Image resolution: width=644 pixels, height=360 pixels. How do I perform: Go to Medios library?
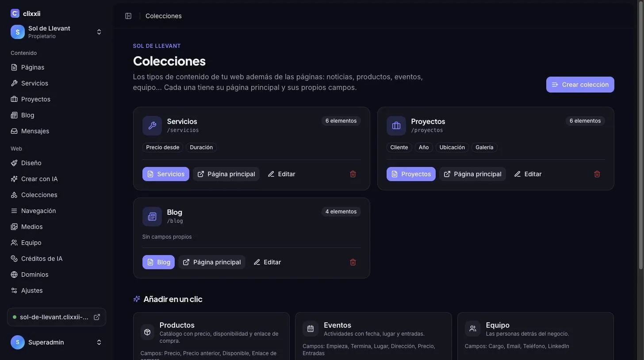[x=57, y=227]
